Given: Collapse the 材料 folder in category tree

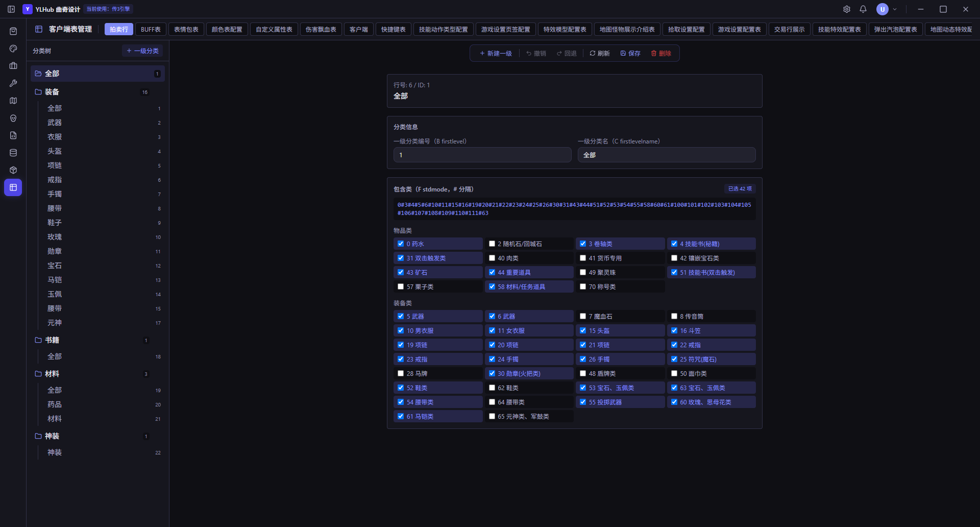Looking at the screenshot, I should click(x=38, y=374).
